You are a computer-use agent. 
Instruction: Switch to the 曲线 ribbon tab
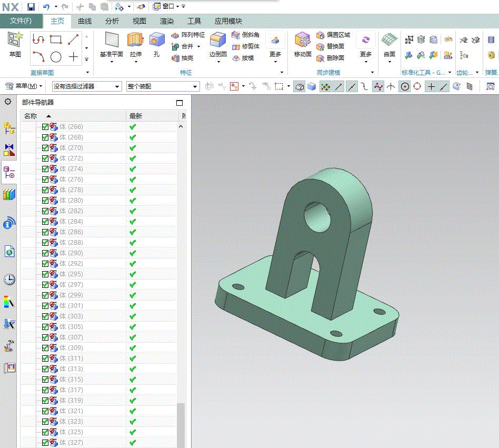click(x=85, y=21)
